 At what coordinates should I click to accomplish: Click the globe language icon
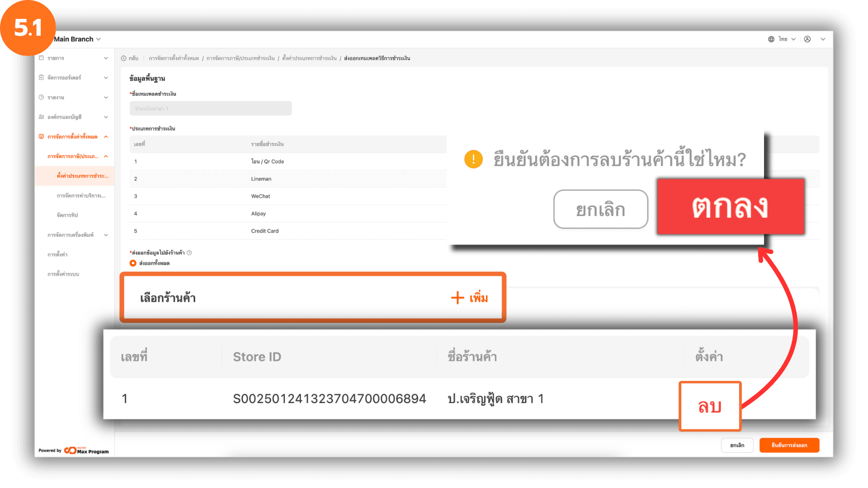click(771, 39)
